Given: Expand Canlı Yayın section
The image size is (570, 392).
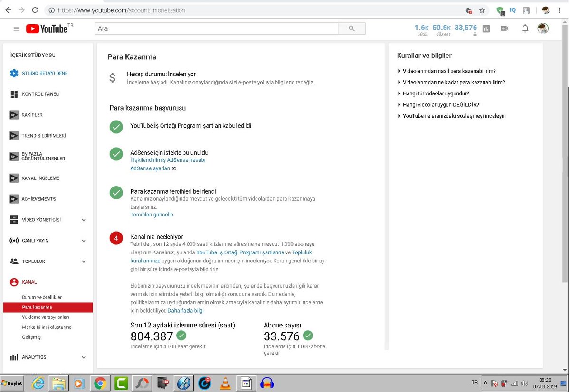Looking at the screenshot, I should 84,241.
